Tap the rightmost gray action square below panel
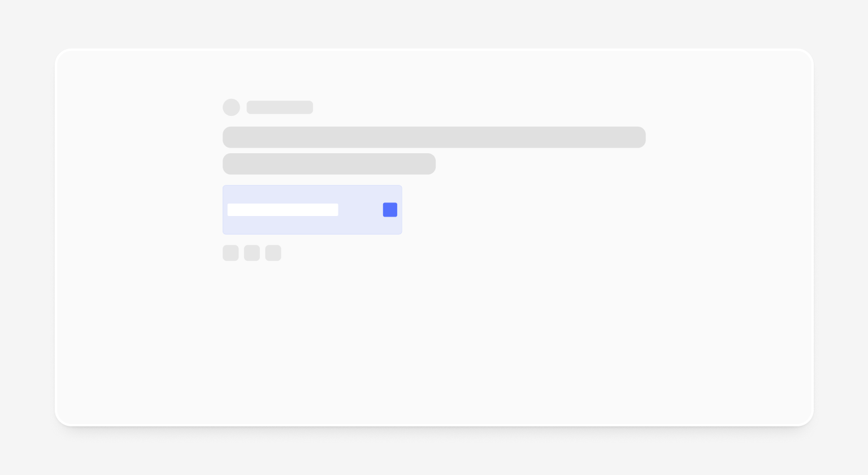 (x=274, y=253)
